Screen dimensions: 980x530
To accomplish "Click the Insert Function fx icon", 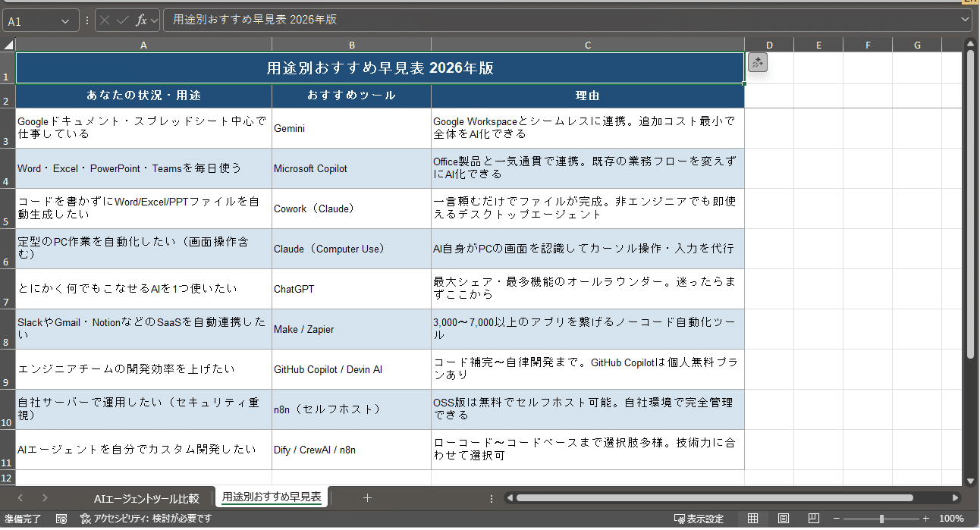I will point(141,20).
